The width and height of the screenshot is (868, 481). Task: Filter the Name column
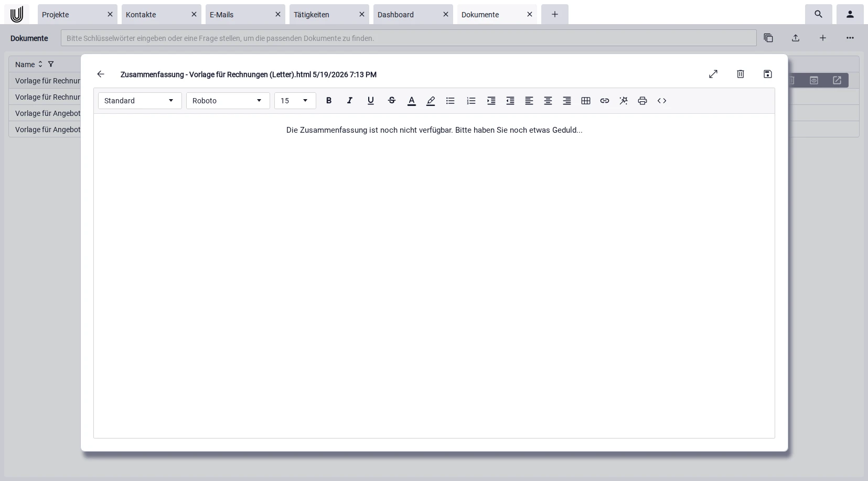(x=51, y=65)
